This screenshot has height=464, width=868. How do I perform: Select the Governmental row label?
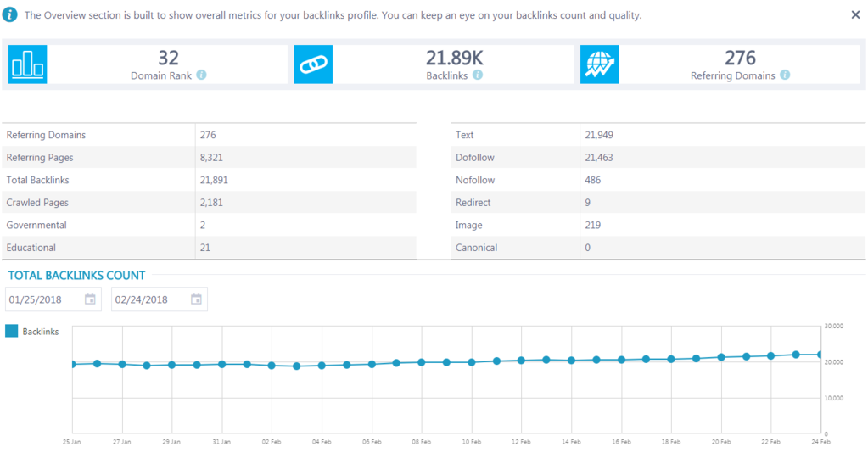tap(36, 226)
